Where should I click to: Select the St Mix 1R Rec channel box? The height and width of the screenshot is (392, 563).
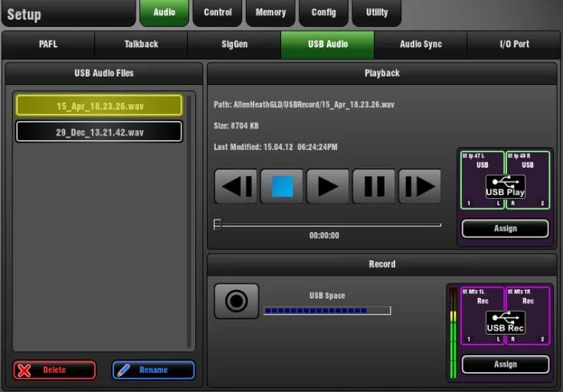pos(528,315)
